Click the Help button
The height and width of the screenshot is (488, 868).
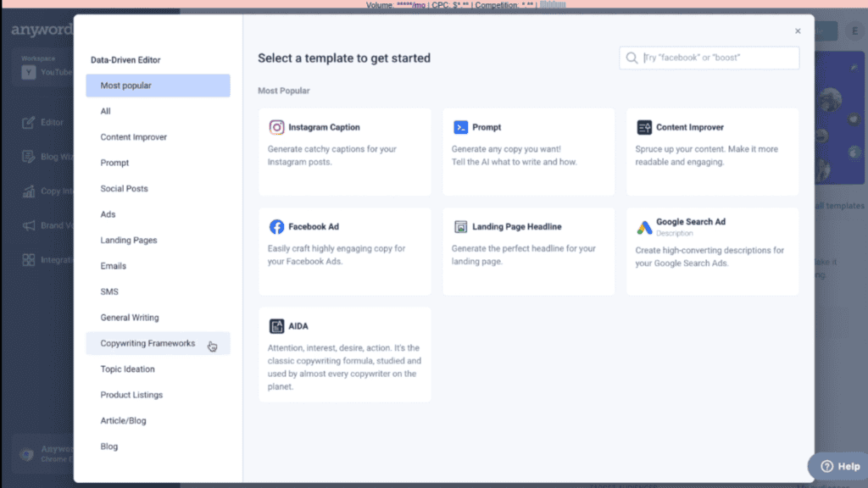tap(837, 466)
